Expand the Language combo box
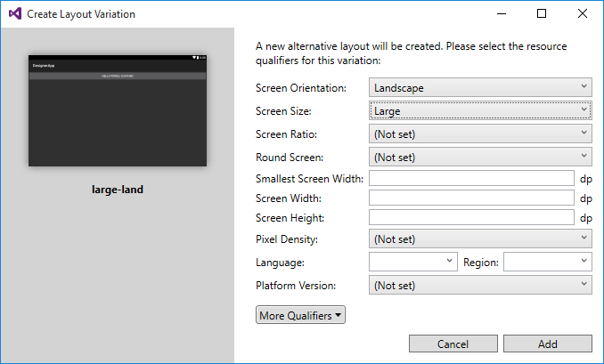 413,262
